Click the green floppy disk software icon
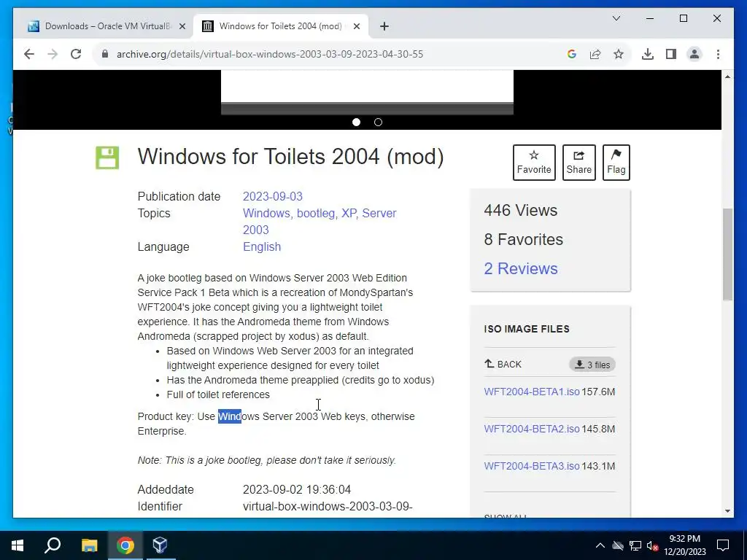 107,158
